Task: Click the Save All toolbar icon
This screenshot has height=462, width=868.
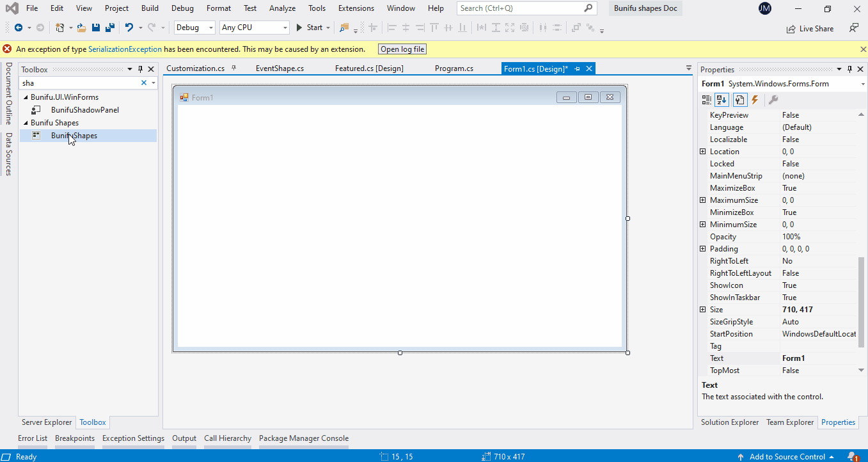Action: (109, 28)
